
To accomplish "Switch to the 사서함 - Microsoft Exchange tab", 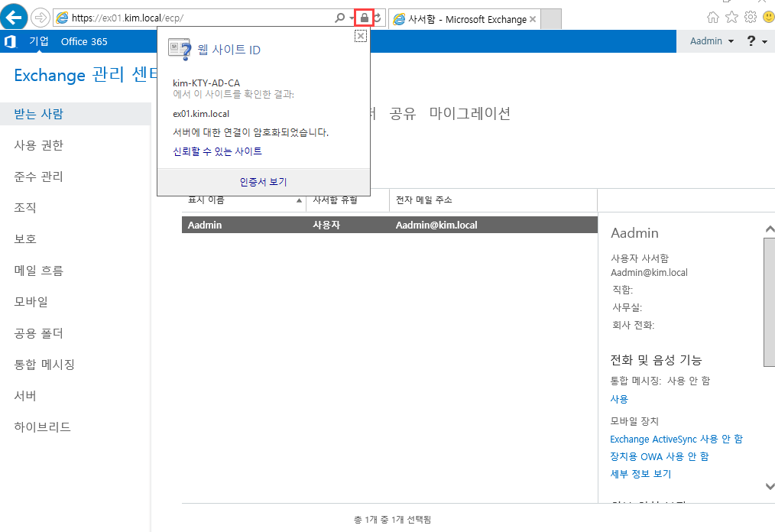I will point(465,19).
